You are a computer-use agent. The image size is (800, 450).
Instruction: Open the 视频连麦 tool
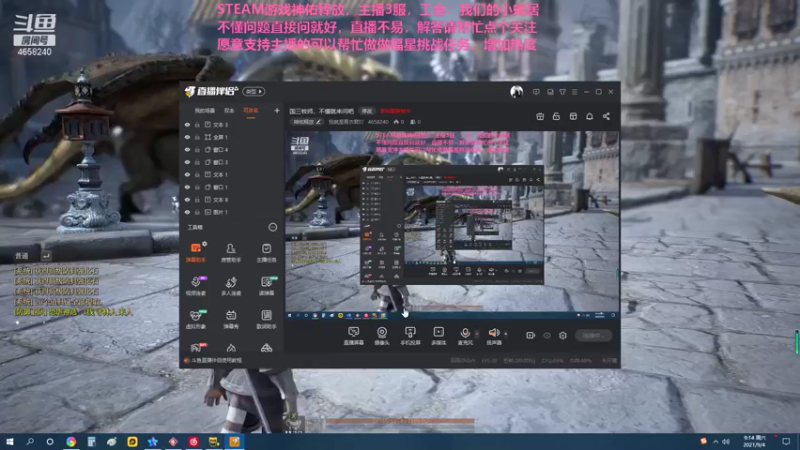pos(196,286)
